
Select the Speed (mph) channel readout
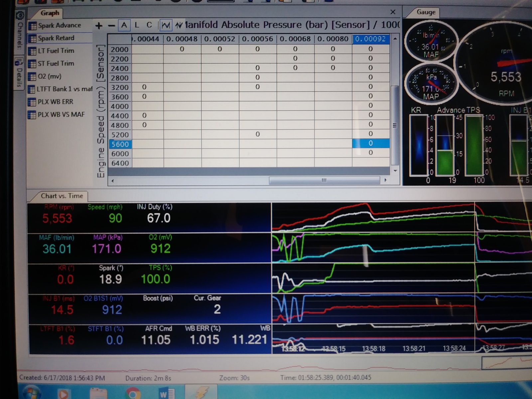coord(106,214)
